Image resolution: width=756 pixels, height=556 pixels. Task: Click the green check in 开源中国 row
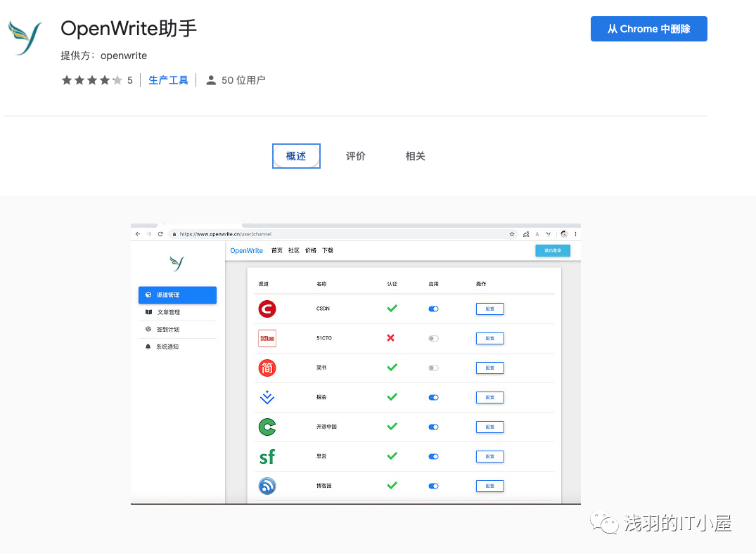coord(392,427)
